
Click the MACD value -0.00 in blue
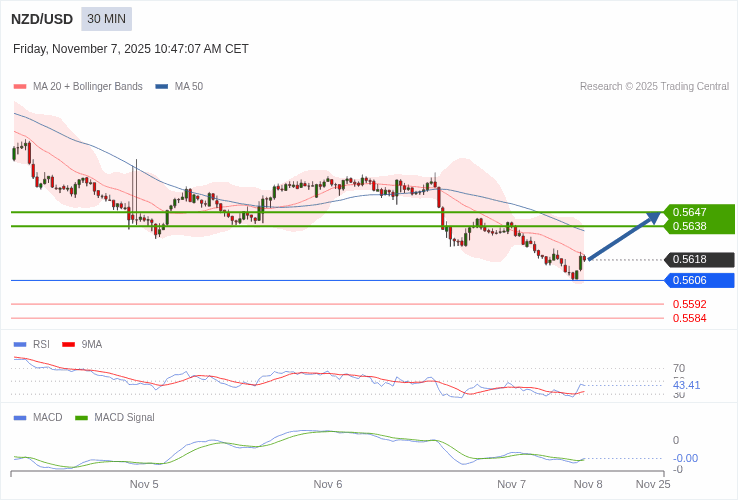tap(685, 458)
